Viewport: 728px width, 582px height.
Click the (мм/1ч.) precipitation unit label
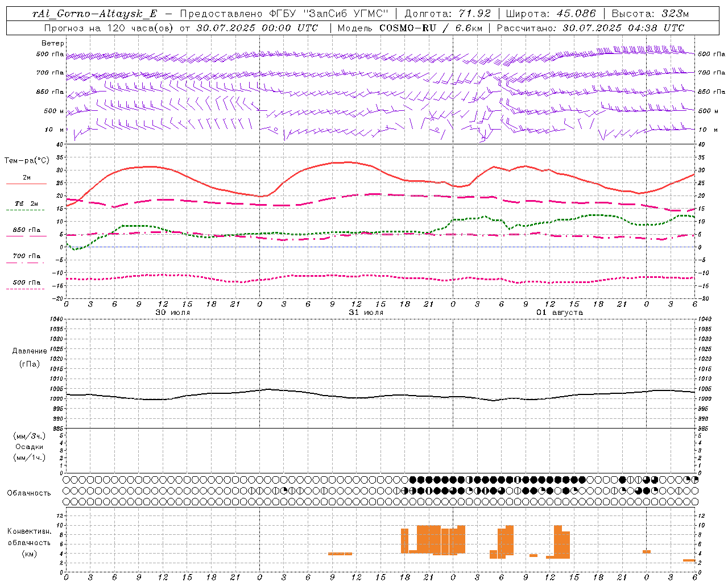pos(30,458)
